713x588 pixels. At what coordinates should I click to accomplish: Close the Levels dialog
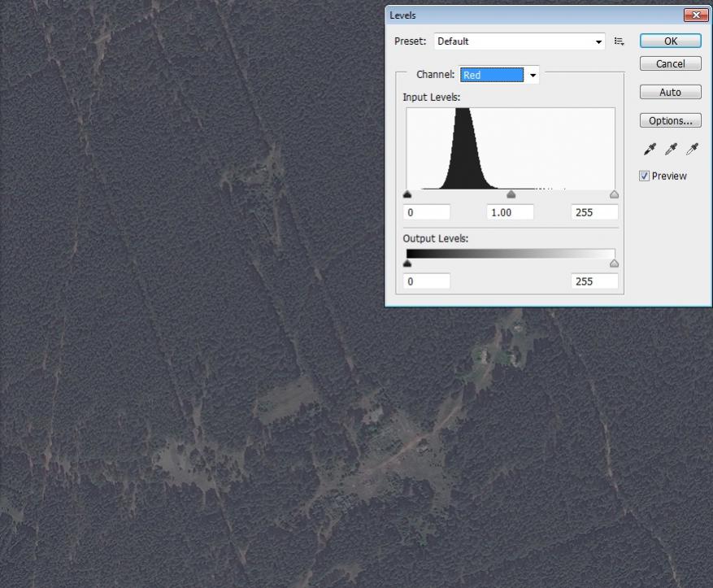(x=694, y=15)
